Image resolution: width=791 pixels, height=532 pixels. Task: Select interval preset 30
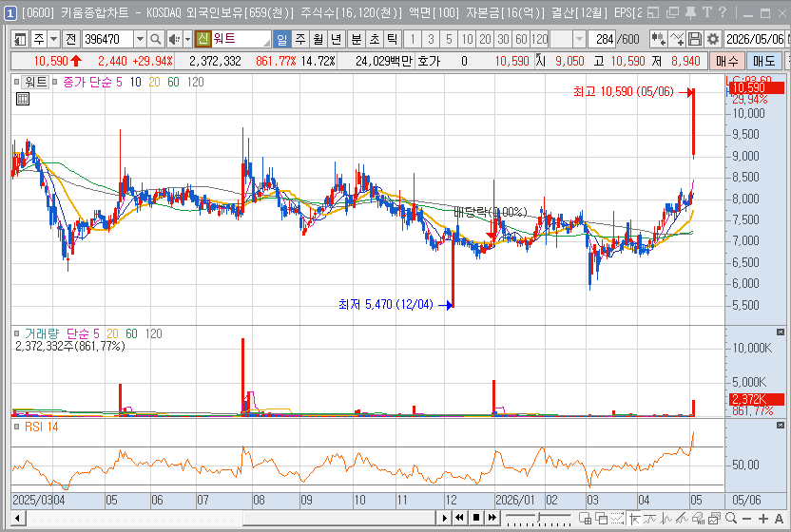coord(504,39)
